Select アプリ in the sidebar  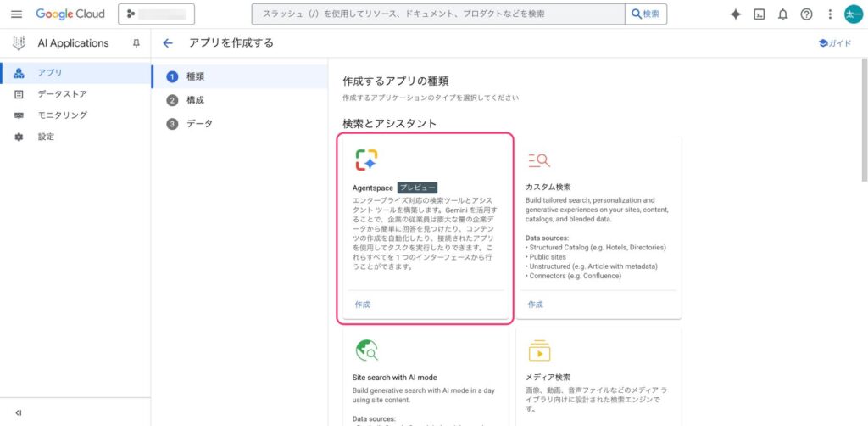[x=75, y=73]
